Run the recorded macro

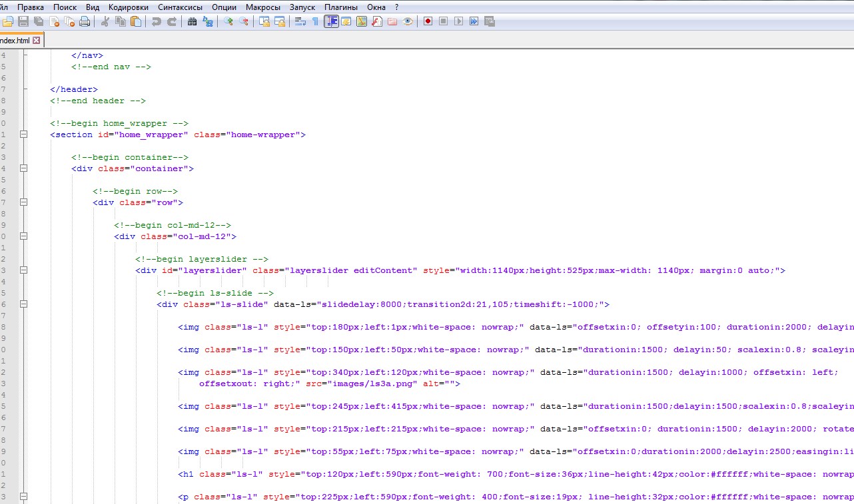[x=458, y=21]
